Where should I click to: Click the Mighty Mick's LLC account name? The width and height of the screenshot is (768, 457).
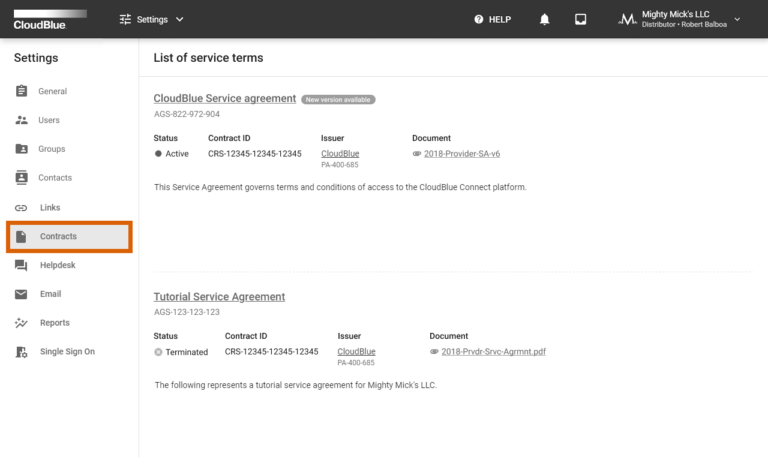pyautogui.click(x=675, y=14)
